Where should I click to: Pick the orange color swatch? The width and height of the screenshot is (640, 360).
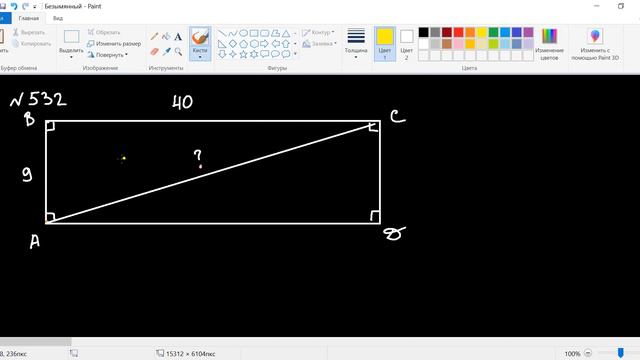point(470,32)
